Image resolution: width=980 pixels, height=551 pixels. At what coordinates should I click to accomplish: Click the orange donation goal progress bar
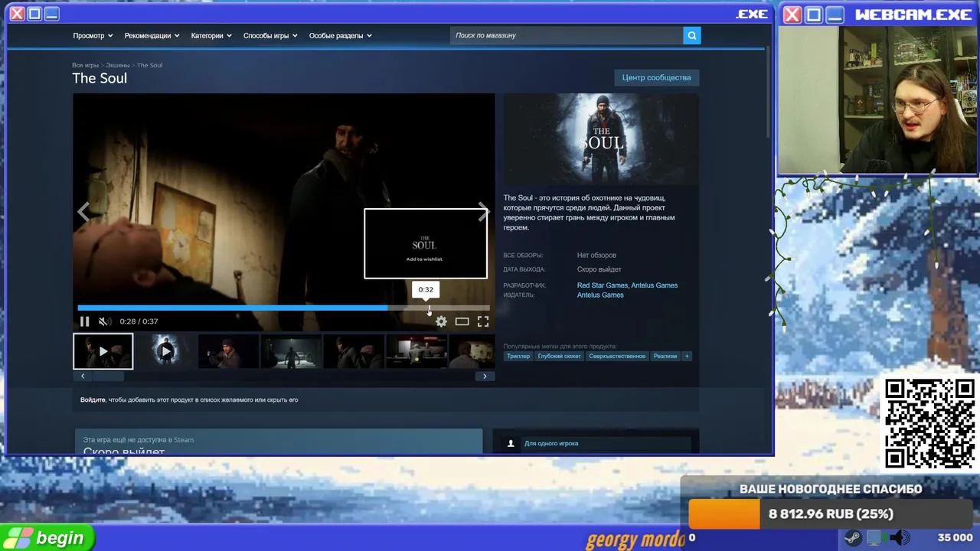[724, 514]
